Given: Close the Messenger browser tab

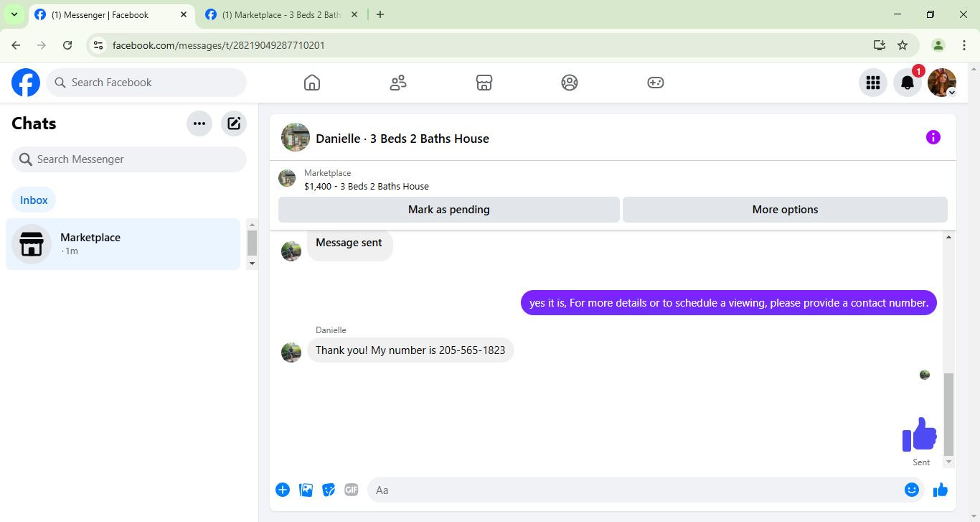Looking at the screenshot, I should [x=184, y=14].
